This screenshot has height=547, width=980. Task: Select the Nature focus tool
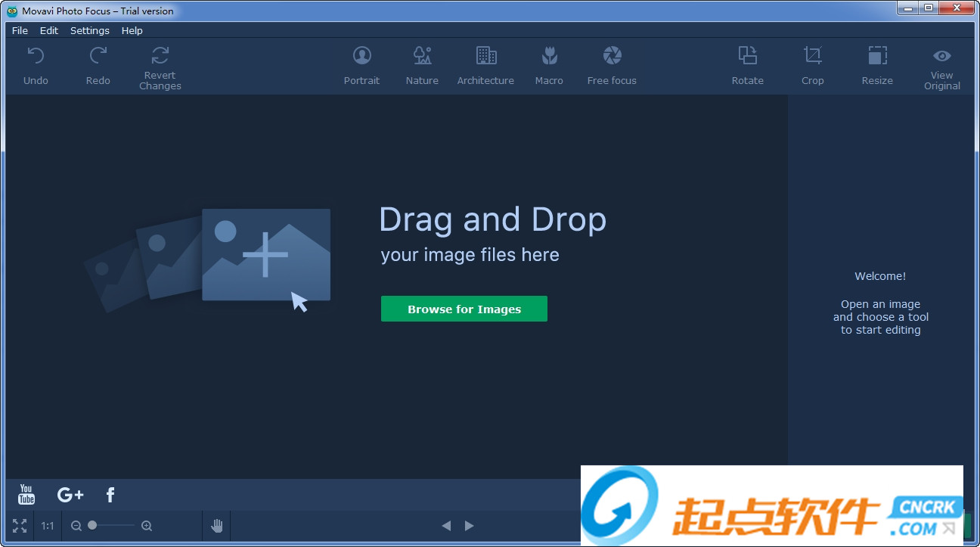click(x=421, y=64)
